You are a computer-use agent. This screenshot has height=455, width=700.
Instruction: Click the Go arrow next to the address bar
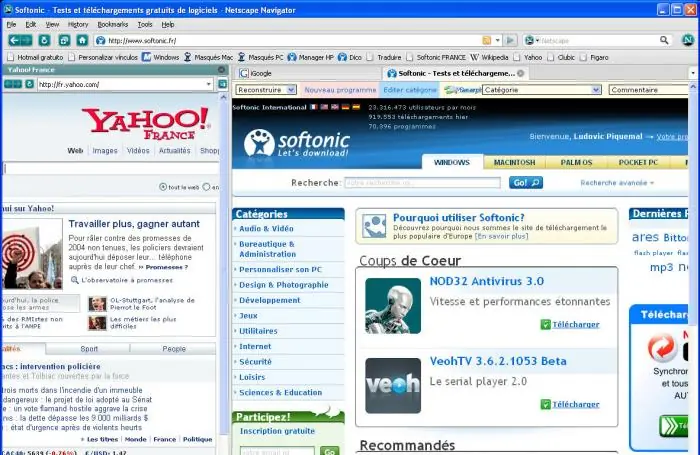[x=510, y=41]
